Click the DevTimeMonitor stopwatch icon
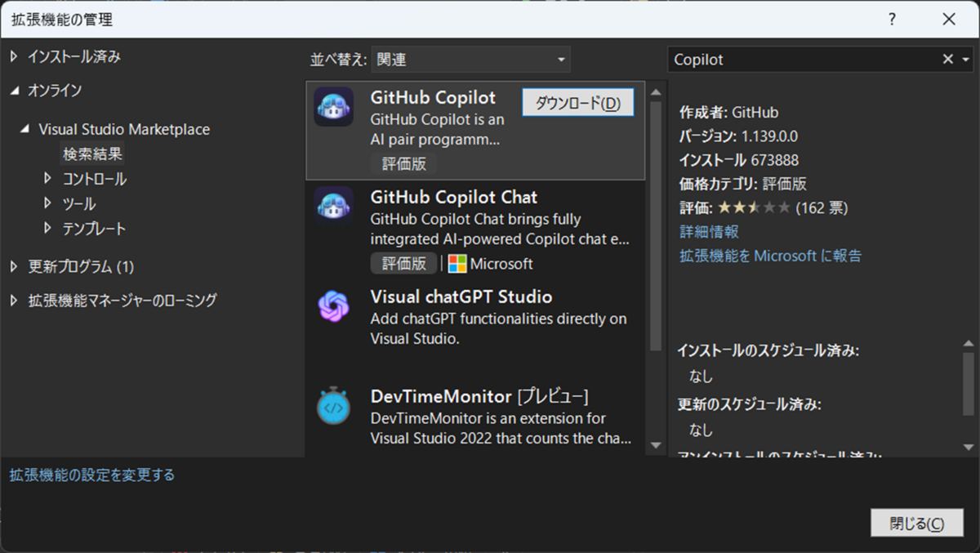The width and height of the screenshot is (980, 553). [333, 406]
